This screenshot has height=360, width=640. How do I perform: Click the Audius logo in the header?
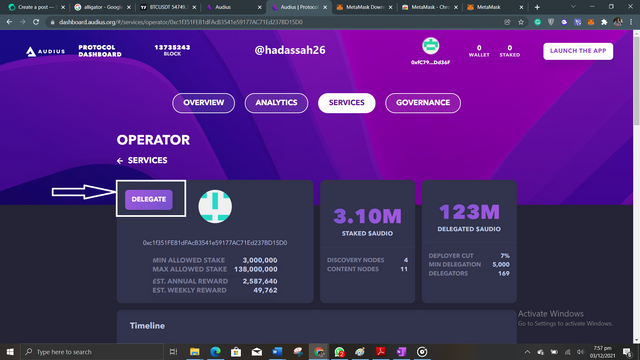[46, 51]
